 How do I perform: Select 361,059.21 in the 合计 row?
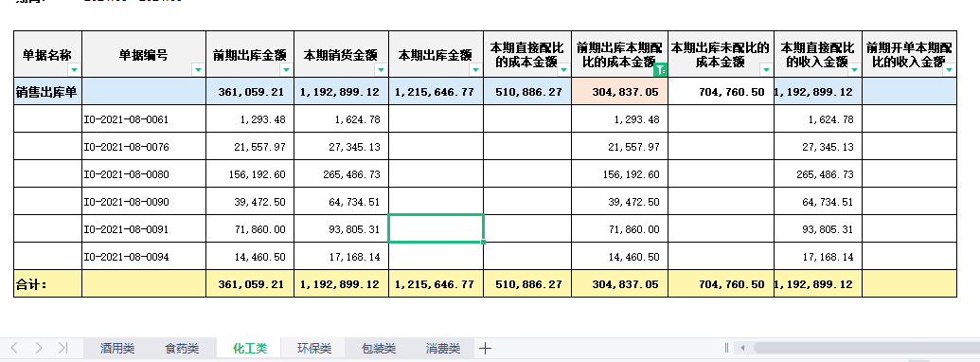[x=250, y=284]
